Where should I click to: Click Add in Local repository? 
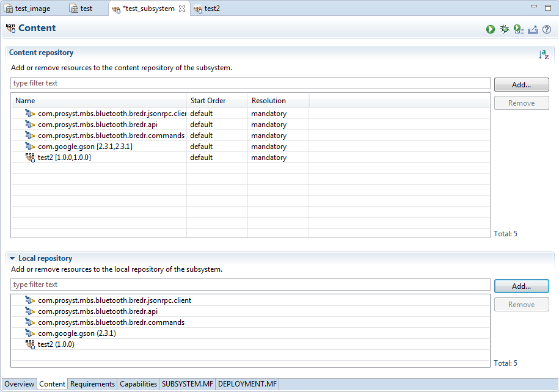(x=521, y=286)
